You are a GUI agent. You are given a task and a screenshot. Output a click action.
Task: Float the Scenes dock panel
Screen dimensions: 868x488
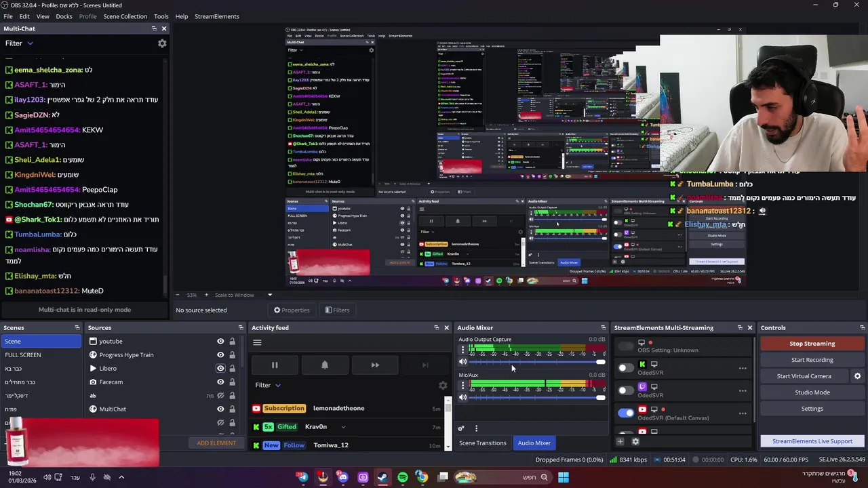click(77, 328)
